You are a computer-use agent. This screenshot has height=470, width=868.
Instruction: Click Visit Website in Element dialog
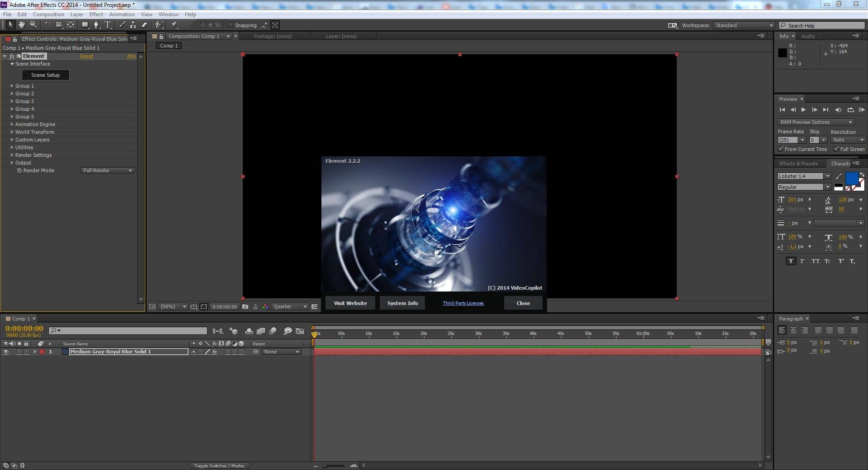[x=350, y=303]
